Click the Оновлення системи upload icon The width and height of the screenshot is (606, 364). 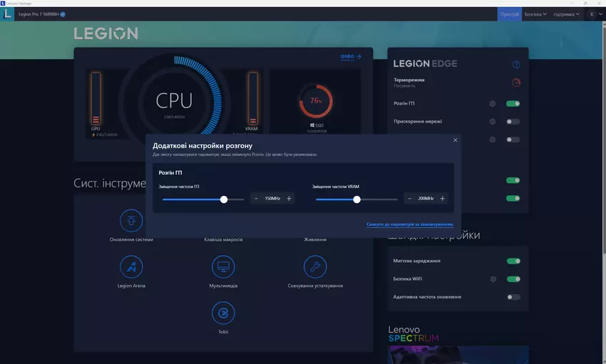click(131, 221)
